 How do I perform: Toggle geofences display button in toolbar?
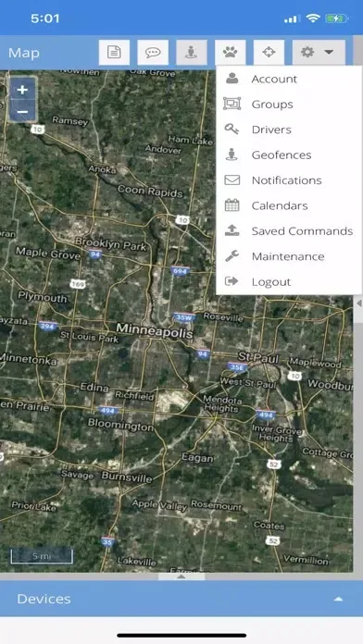[x=191, y=52]
